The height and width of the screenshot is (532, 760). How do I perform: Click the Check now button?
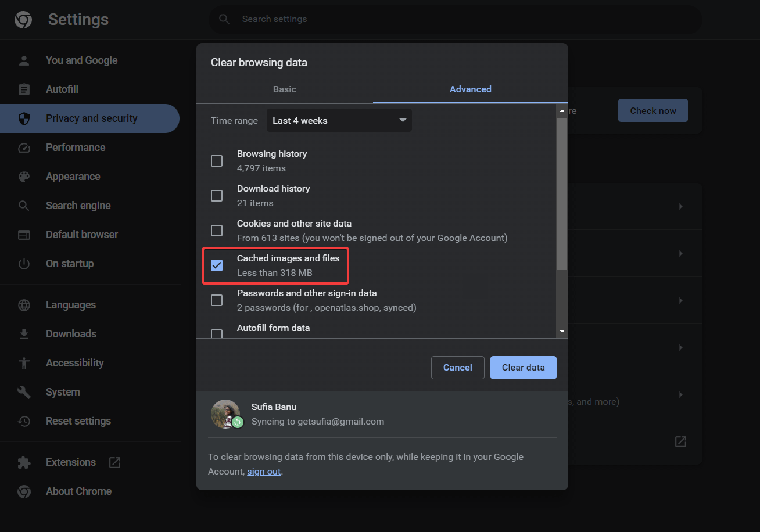coord(653,110)
